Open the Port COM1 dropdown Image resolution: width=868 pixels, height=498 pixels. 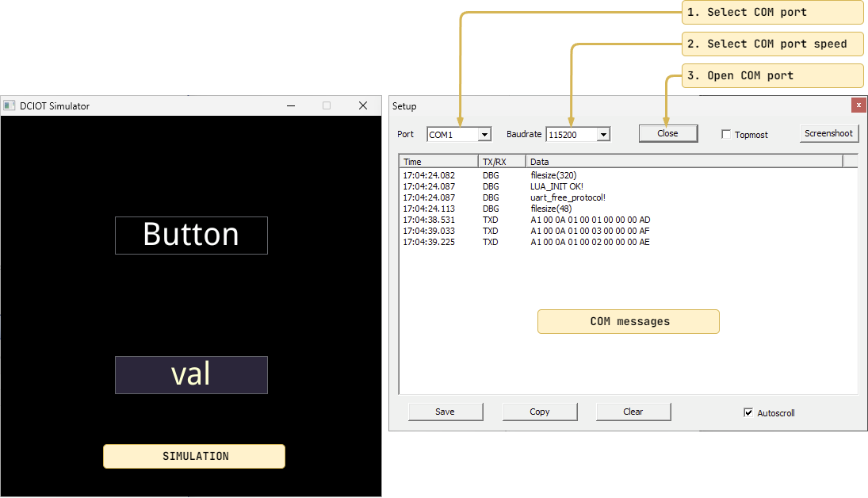484,135
